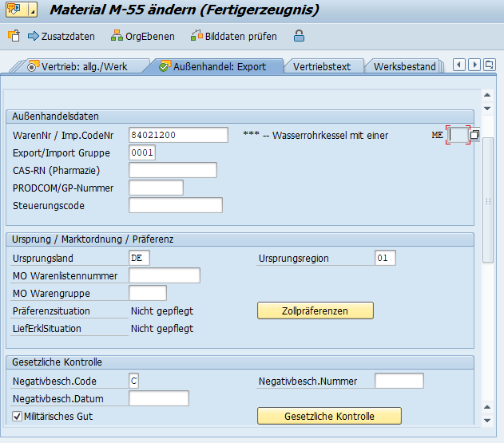The width and height of the screenshot is (504, 443).
Task: Open the menu icon in title bar
Action: 22,10
